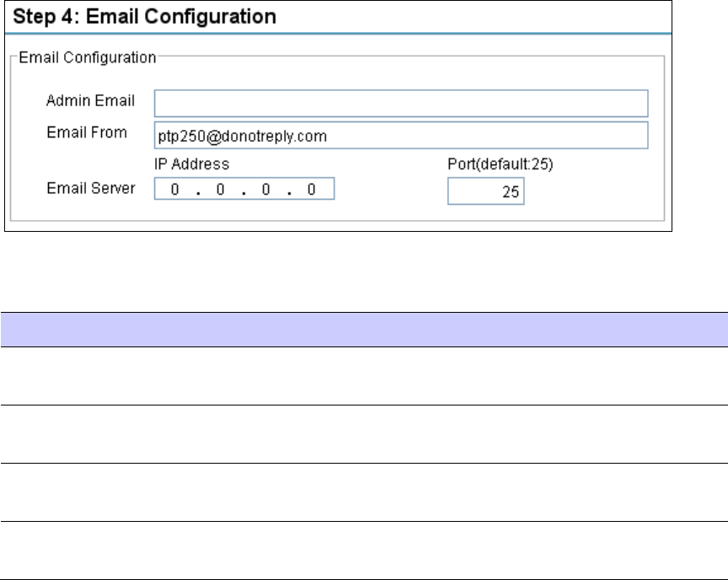This screenshot has width=728, height=580.
Task: Select the first blank row below the lavender header
Action: pyautogui.click(x=364, y=376)
